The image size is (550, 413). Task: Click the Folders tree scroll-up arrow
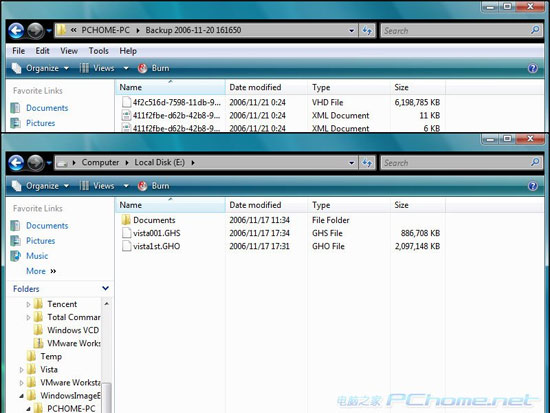(106, 304)
